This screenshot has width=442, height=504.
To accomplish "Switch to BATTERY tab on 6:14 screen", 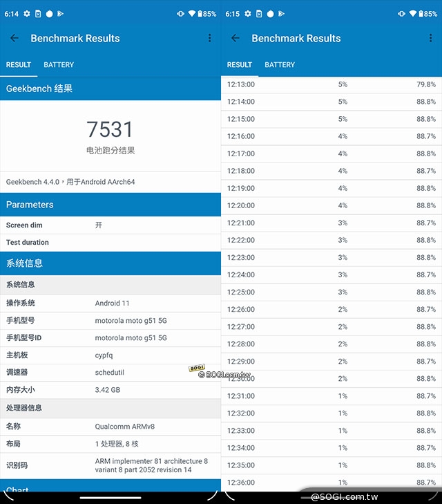I will coord(59,65).
